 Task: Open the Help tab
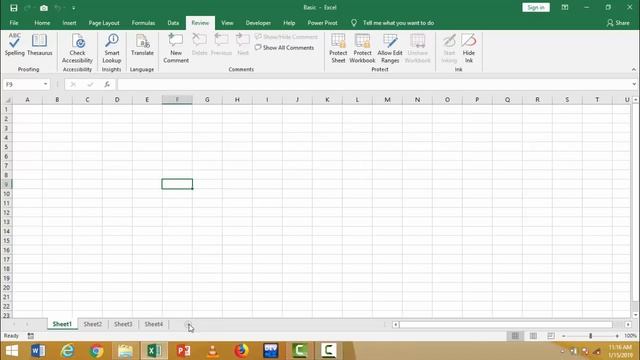click(x=289, y=23)
